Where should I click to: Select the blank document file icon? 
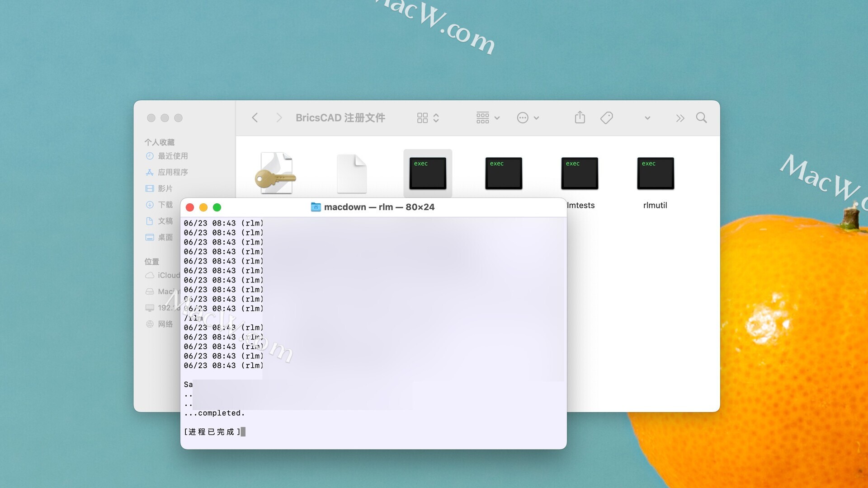[352, 174]
